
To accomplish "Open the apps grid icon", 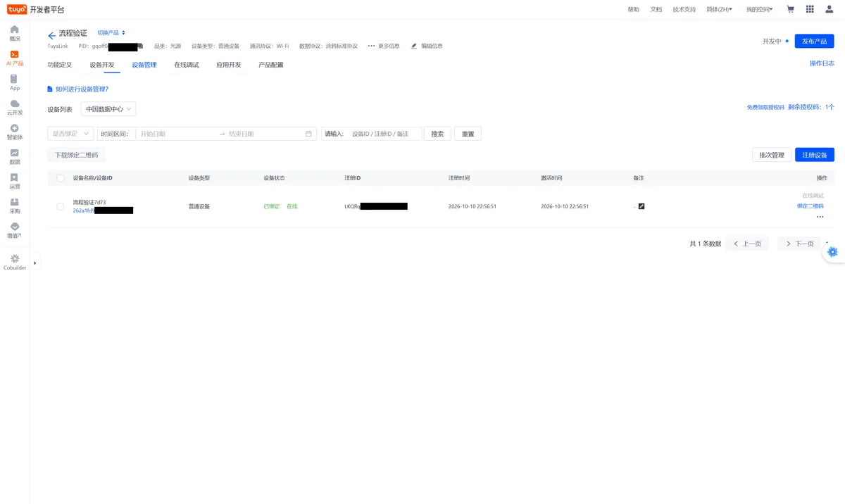I will [810, 9].
